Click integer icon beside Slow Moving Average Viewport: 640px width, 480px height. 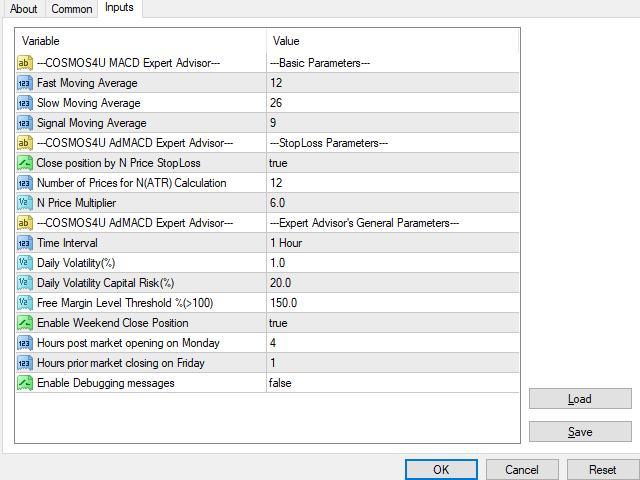pos(25,103)
